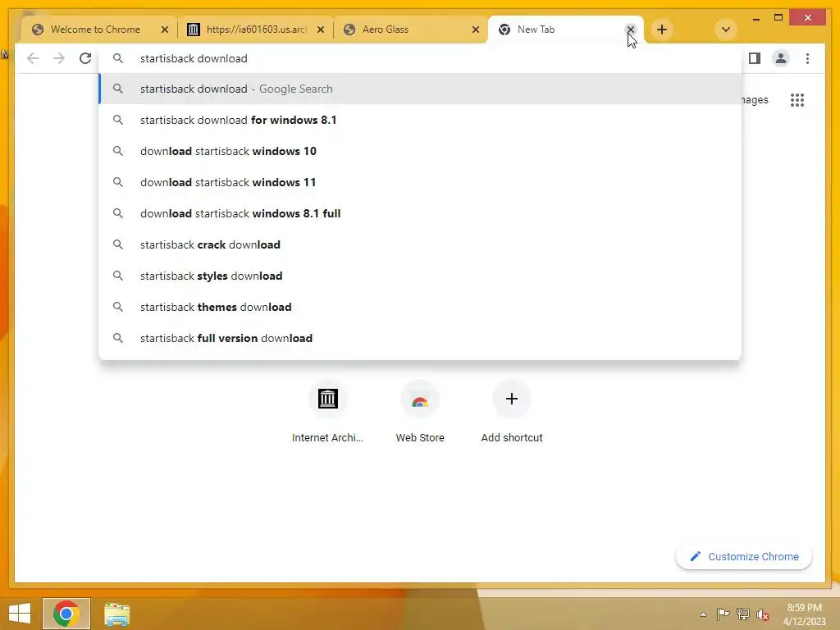The image size is (840, 630).
Task: Click the Add shortcut plus tile
Action: click(512, 412)
